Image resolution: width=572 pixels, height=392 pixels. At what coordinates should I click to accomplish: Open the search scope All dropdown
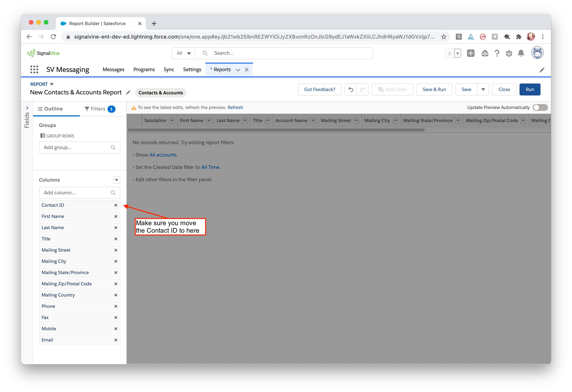(184, 53)
